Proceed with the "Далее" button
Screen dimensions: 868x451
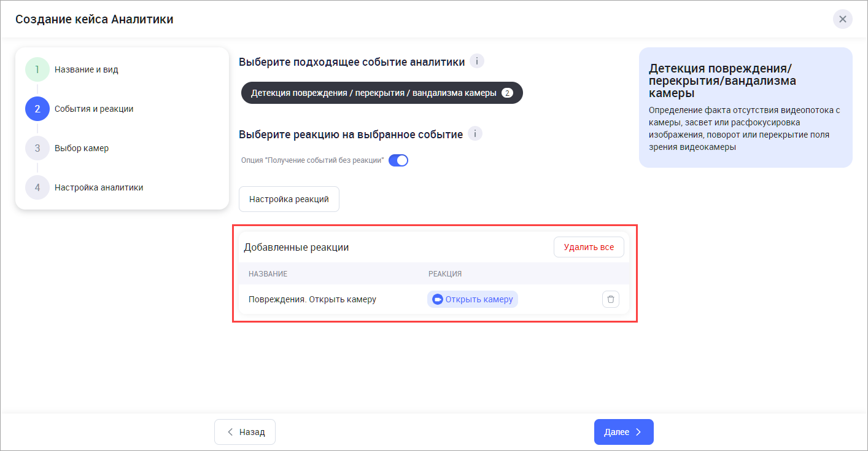pos(623,432)
